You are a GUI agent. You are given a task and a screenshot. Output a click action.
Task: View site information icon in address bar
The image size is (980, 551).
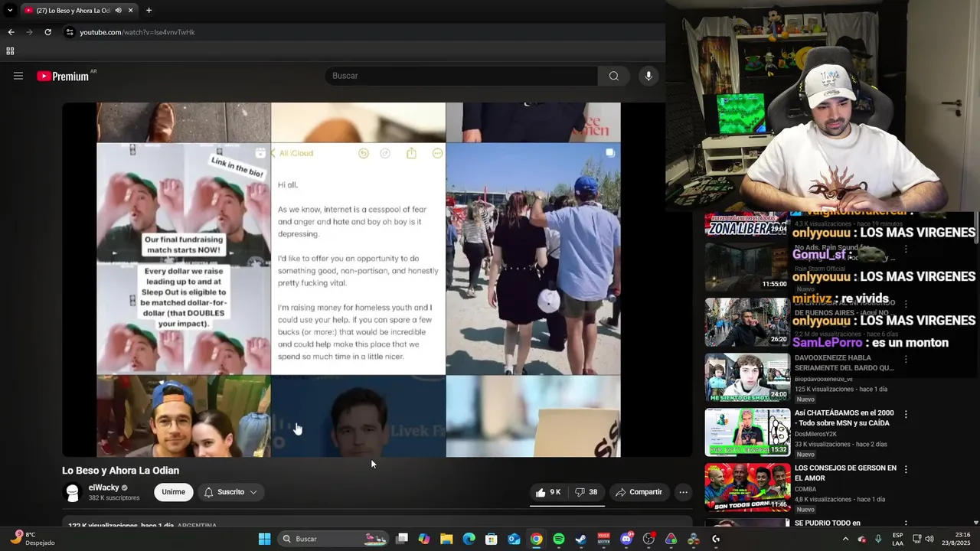point(70,32)
